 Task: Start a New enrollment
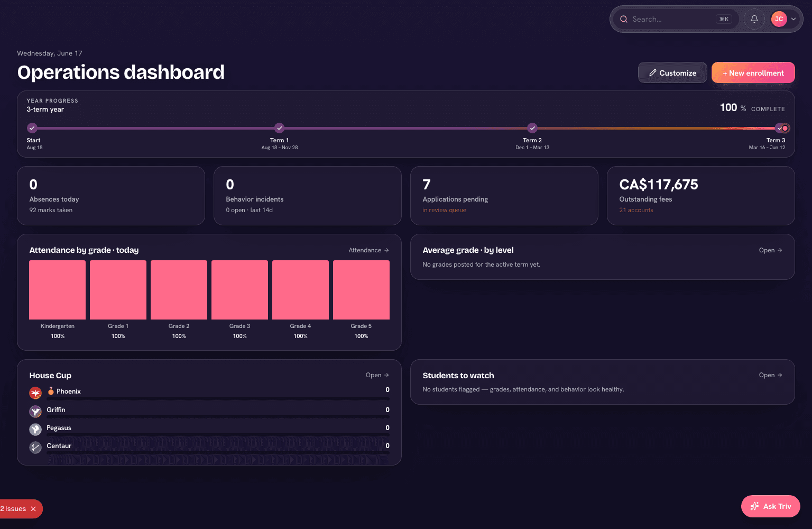click(x=753, y=73)
